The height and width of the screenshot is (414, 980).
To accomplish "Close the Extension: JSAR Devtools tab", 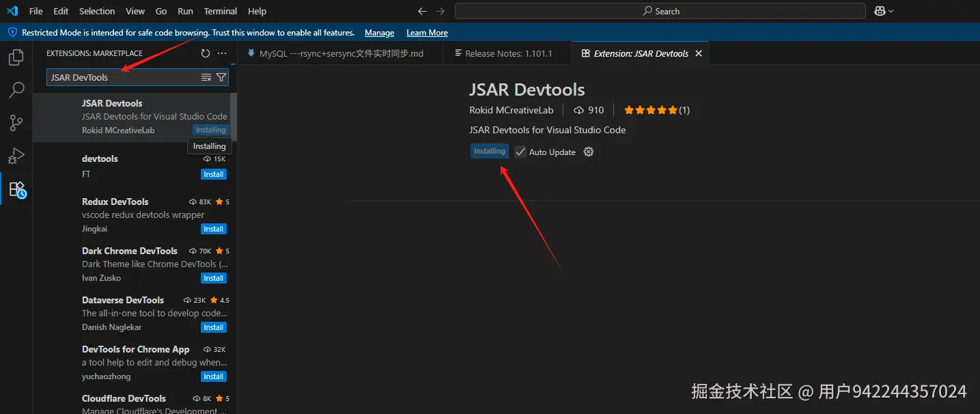I will 698,53.
